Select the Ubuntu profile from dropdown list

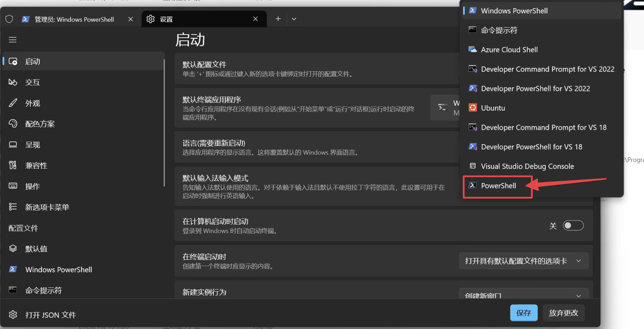click(x=493, y=108)
